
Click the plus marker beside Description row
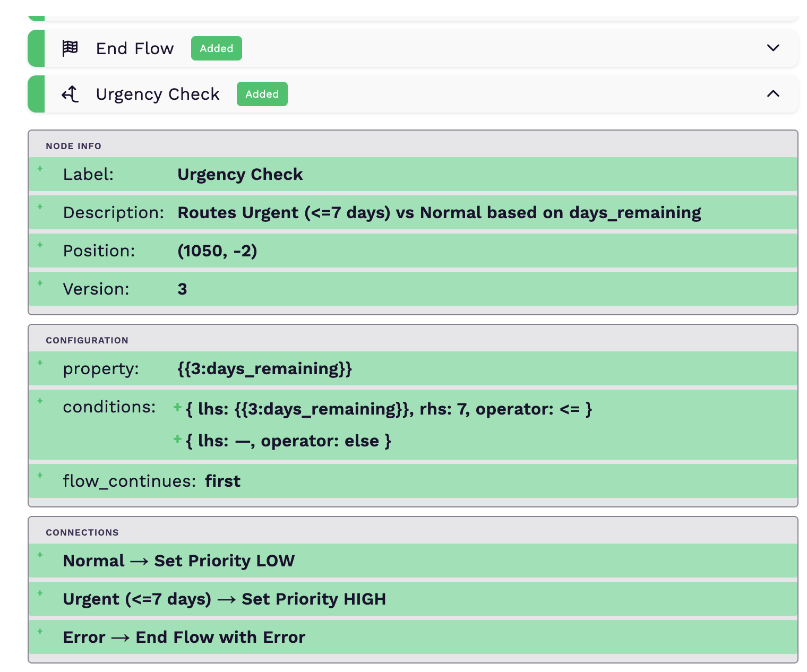click(x=40, y=207)
